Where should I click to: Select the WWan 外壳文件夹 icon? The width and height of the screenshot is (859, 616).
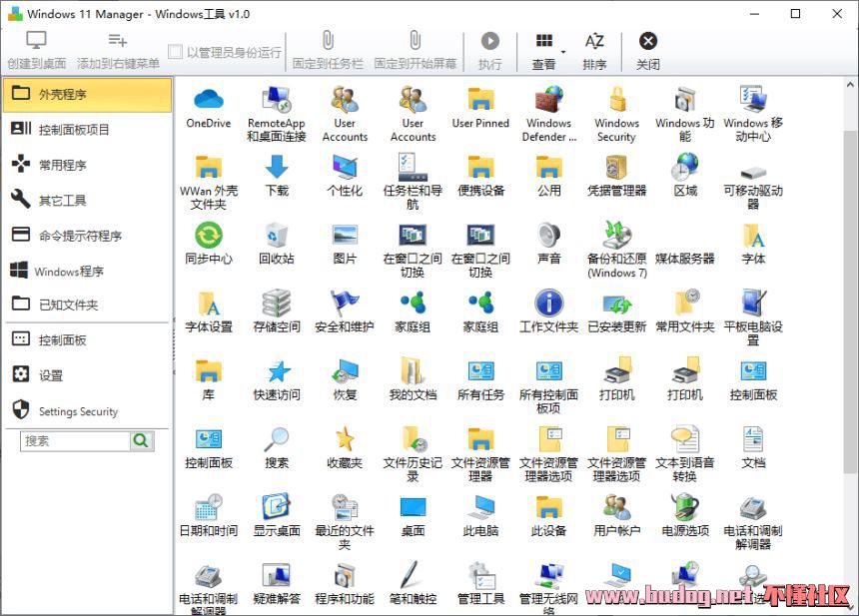click(208, 167)
